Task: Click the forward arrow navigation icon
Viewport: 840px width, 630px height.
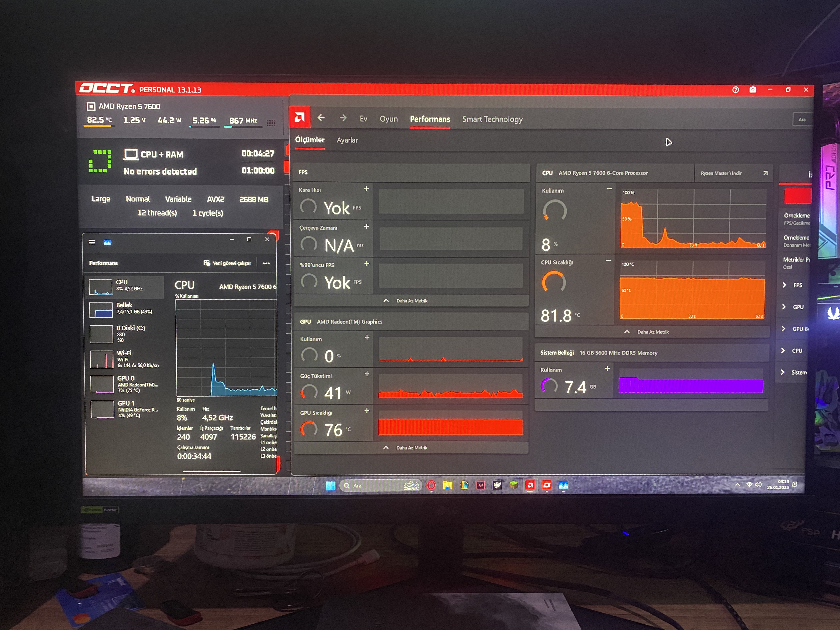Action: 343,118
